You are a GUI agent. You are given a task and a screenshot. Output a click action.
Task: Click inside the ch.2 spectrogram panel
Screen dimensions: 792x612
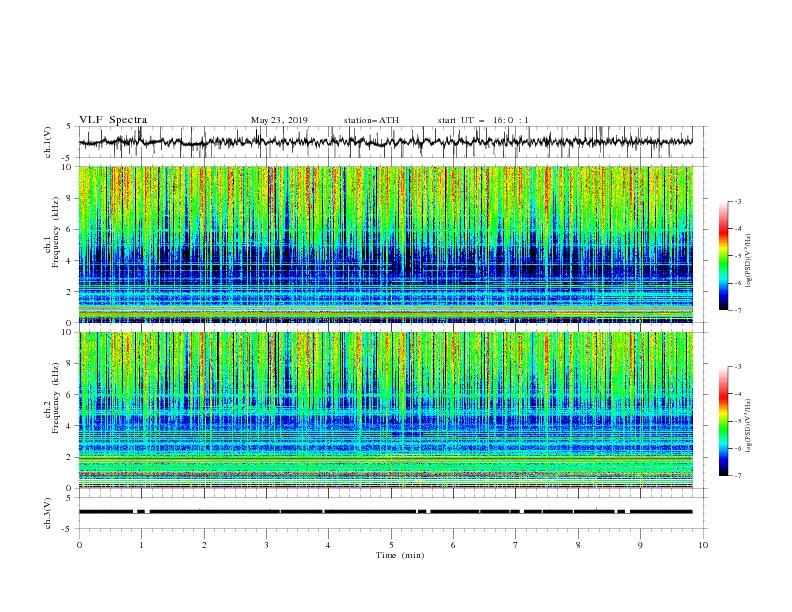click(385, 410)
